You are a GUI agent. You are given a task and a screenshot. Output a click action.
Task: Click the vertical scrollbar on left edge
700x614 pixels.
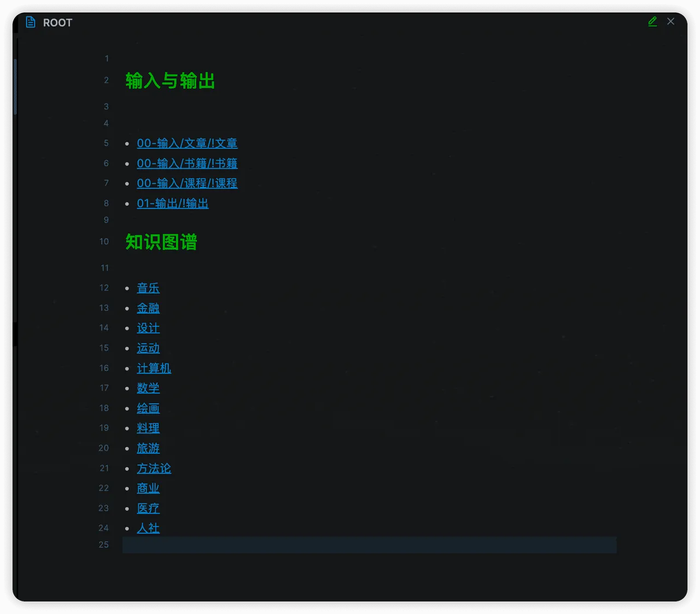pos(15,87)
